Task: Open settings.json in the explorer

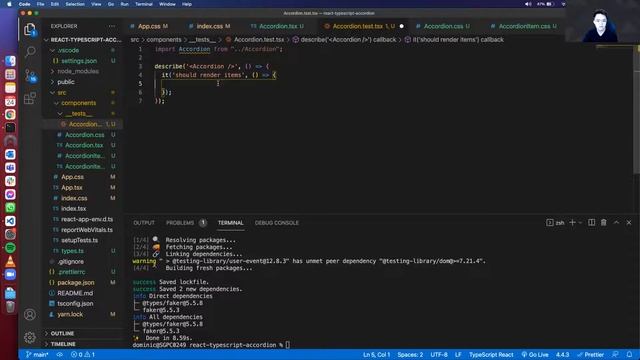Action: [79, 61]
